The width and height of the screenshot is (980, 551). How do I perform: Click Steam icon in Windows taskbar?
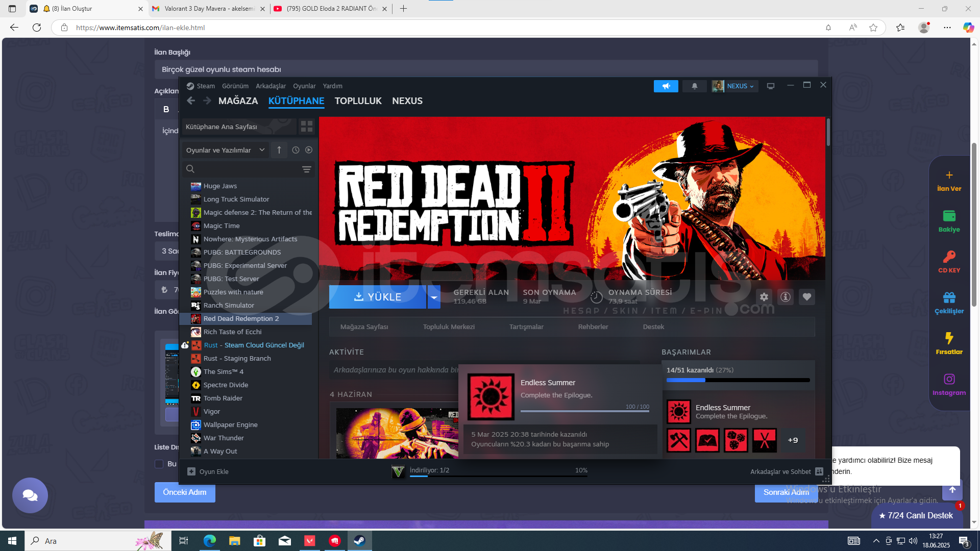360,541
